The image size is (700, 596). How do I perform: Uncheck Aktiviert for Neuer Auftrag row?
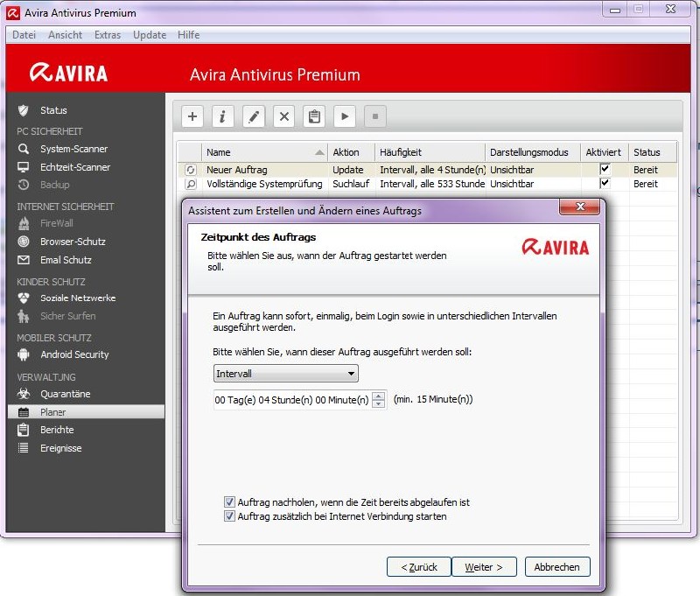click(x=604, y=169)
